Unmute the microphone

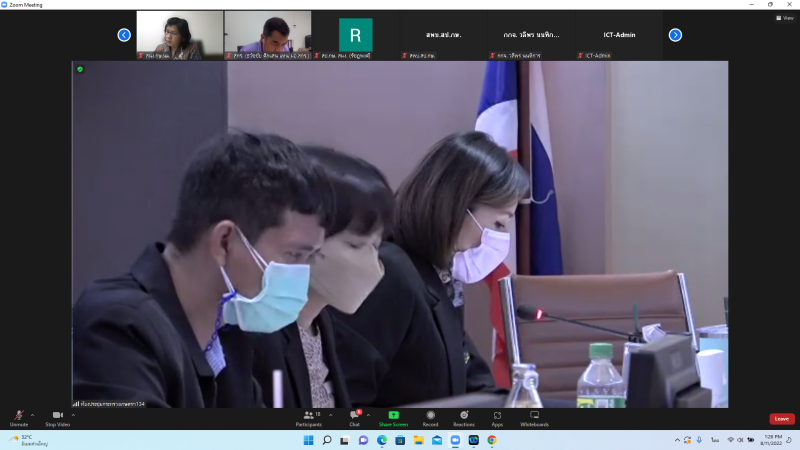pyautogui.click(x=19, y=416)
